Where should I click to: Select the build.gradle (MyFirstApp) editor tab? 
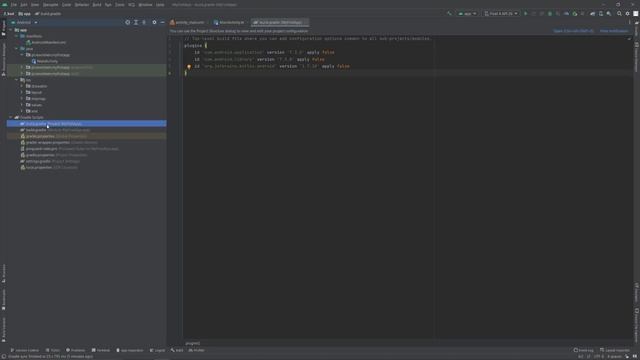(x=280, y=22)
